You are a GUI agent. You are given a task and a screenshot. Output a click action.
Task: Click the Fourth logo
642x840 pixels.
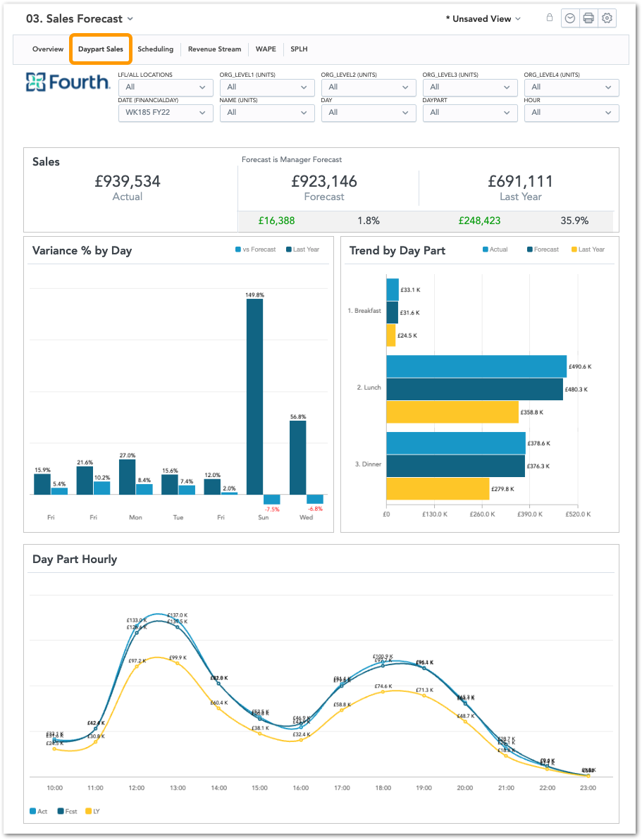tap(68, 82)
